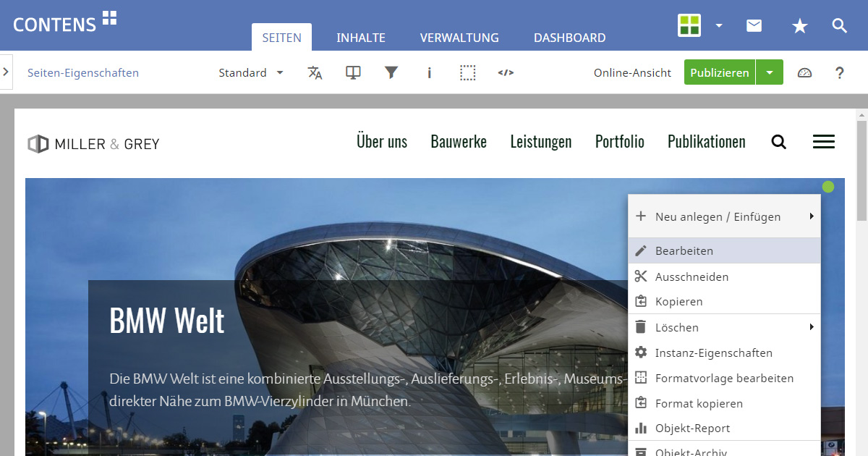Click the info 'i' icon

coord(430,72)
